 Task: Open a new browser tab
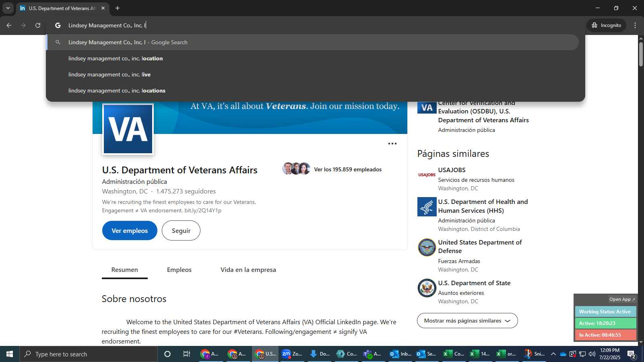click(x=118, y=8)
